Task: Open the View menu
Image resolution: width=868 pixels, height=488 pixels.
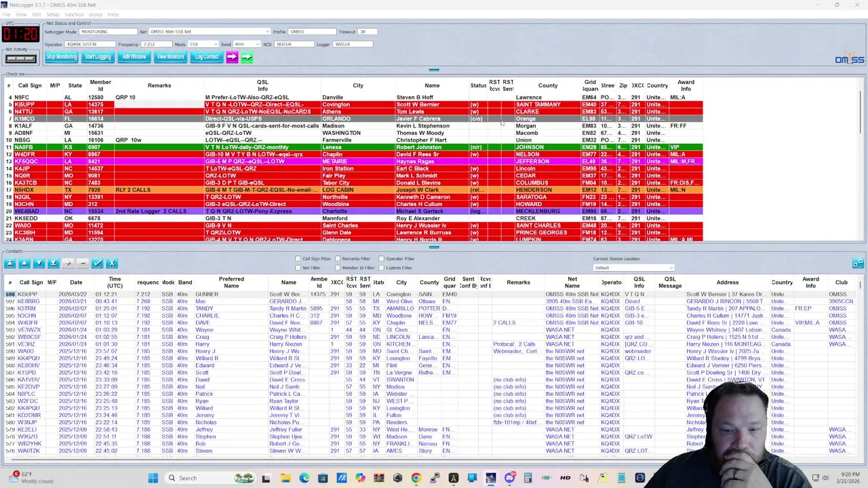Action: click(21, 14)
